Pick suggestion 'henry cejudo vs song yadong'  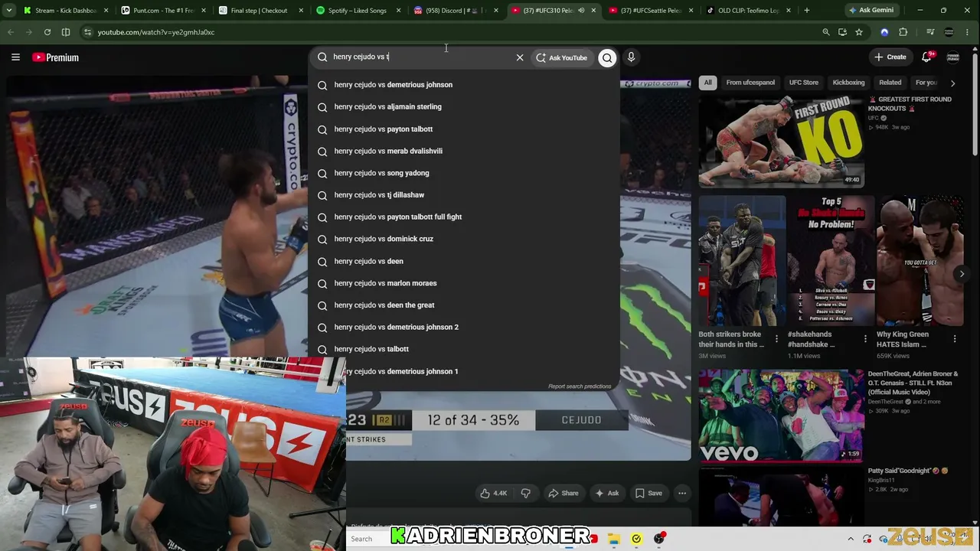[464, 173]
